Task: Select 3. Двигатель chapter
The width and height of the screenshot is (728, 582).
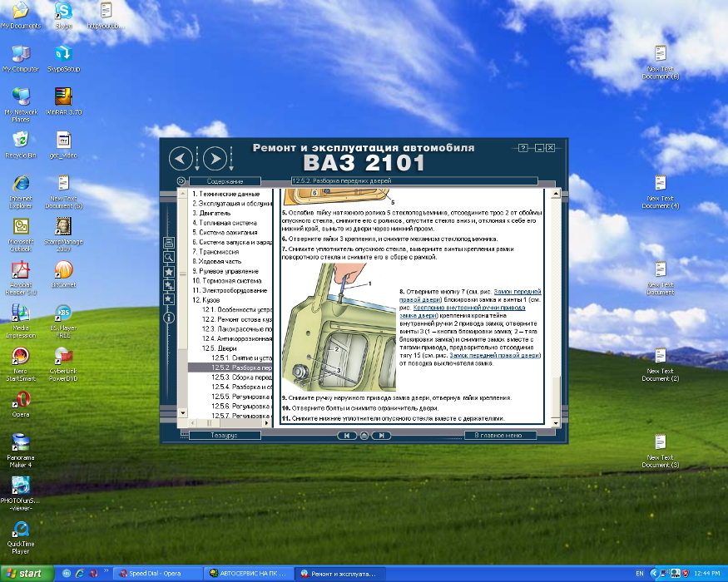Action: click(211, 213)
